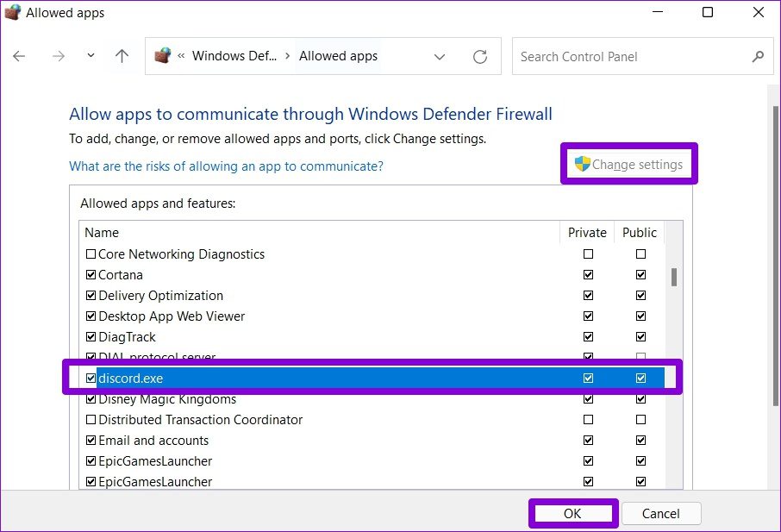Click the Allowed apps icon in the title bar
This screenshot has height=532, width=781.
point(12,12)
